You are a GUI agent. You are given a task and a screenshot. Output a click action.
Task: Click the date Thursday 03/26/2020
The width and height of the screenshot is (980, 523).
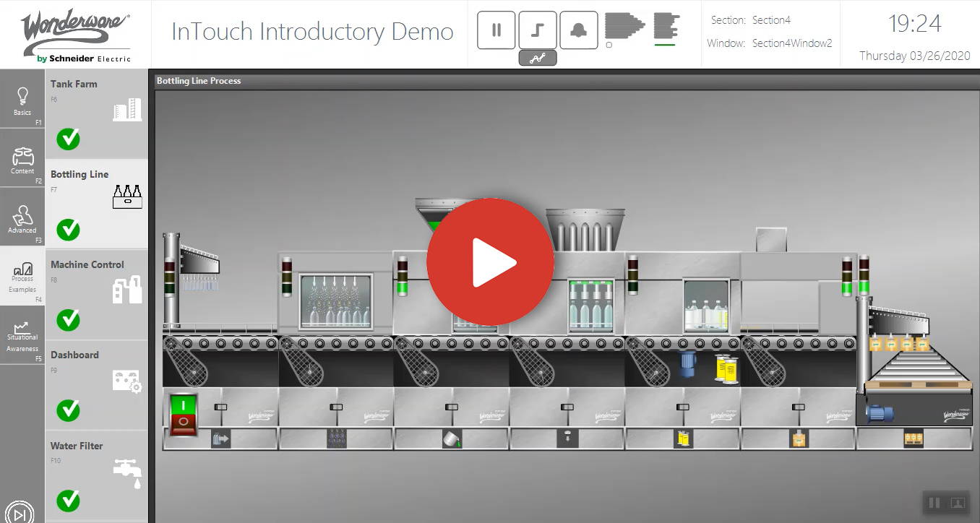click(914, 56)
